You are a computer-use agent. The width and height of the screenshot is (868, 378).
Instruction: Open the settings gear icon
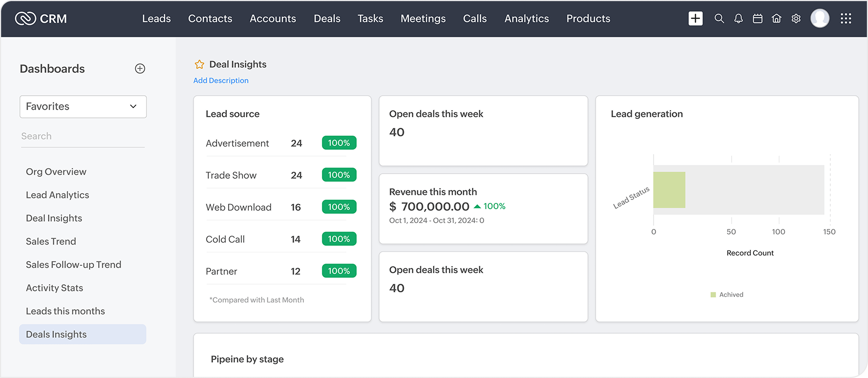[796, 18]
